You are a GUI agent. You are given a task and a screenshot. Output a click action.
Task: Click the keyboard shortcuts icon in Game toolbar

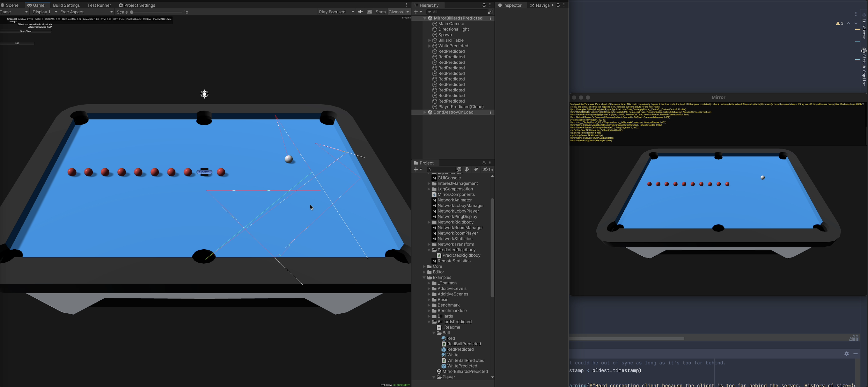pyautogui.click(x=369, y=12)
